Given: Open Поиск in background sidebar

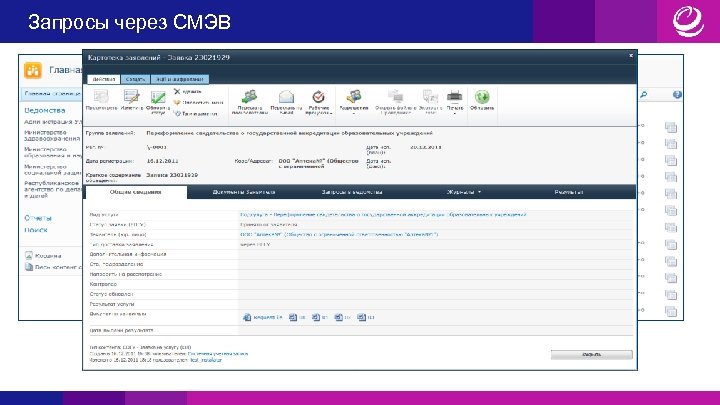Looking at the screenshot, I should click(x=36, y=230).
